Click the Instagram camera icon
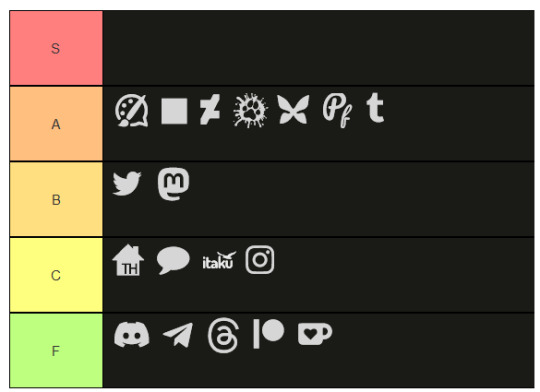Screen dimensions: 540x392 [260, 260]
